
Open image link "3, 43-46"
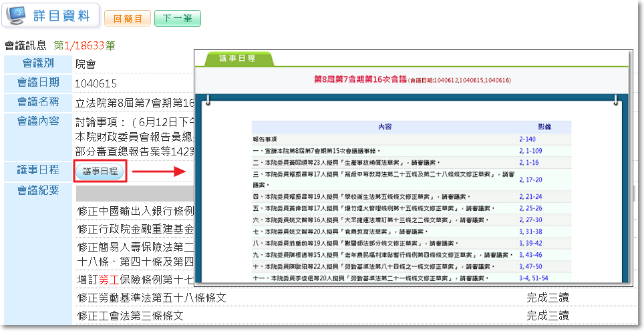pos(530,254)
